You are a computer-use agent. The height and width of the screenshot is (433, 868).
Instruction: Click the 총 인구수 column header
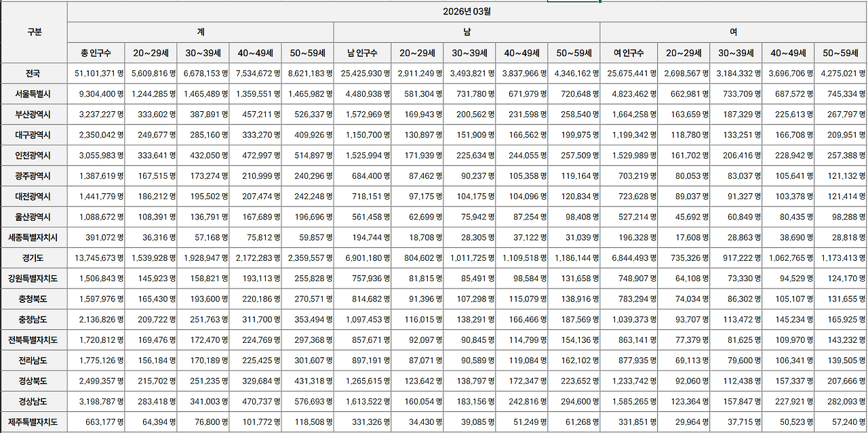tap(96, 53)
